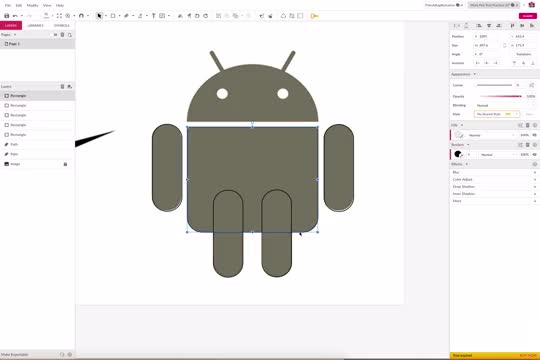540x360 pixels.
Task: Open the Modify menu
Action: (32, 6)
